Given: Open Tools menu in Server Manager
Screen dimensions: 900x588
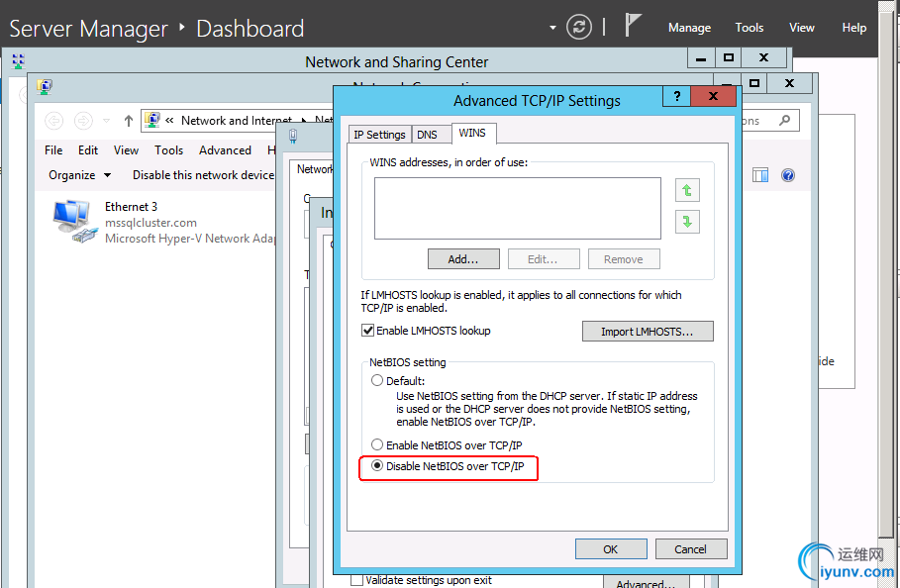Looking at the screenshot, I should tap(750, 28).
